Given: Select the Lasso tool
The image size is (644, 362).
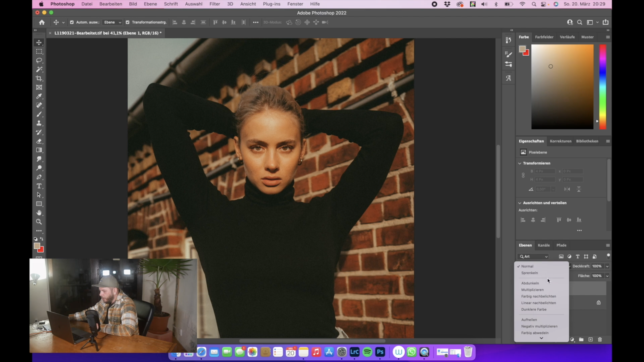Looking at the screenshot, I should click(x=39, y=60).
